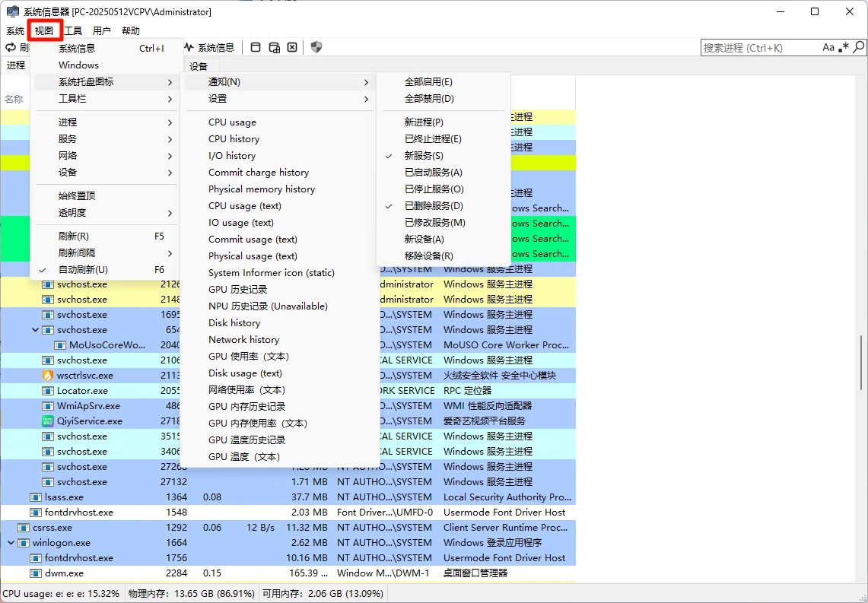The image size is (868, 603).
Task: Click the shield icon in the toolbar
Action: pos(316,48)
